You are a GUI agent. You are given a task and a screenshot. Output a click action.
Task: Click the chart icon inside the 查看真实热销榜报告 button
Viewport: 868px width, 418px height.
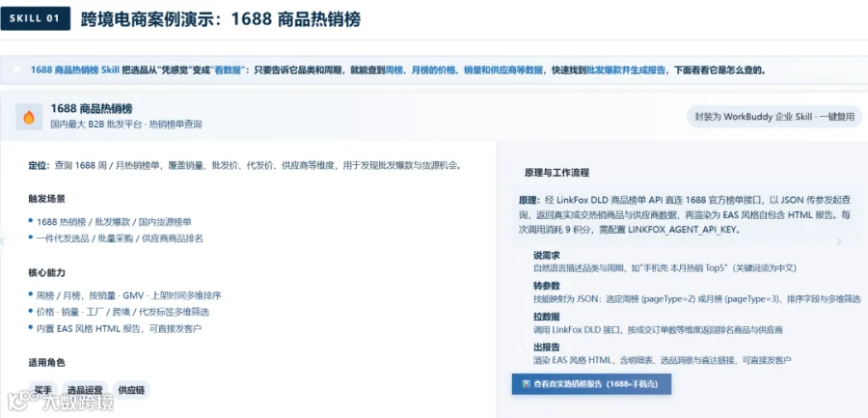pos(527,383)
